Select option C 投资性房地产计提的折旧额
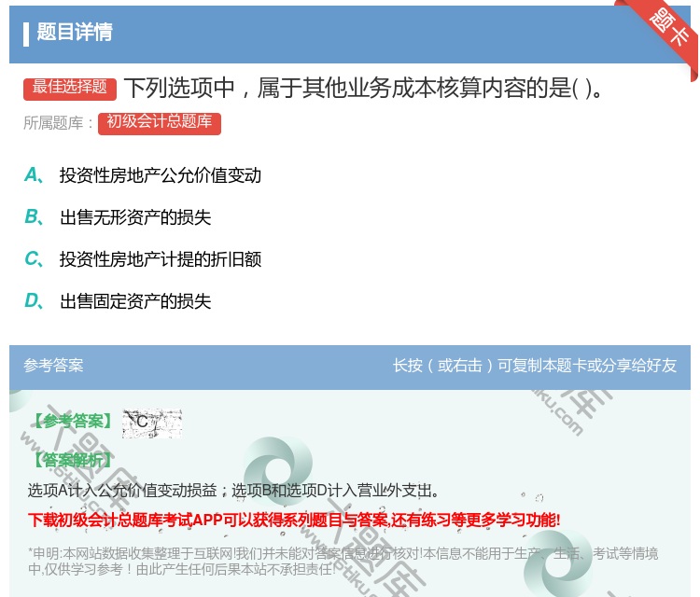 pos(143,259)
